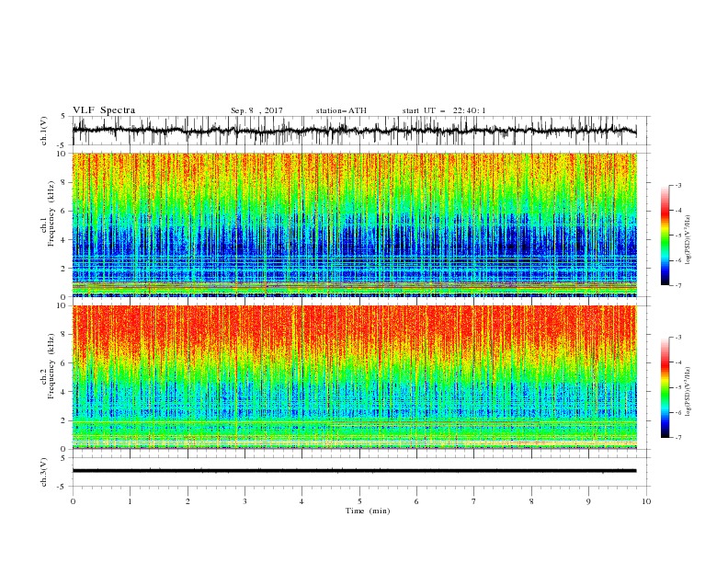728x563 pixels.
Task: Click lower colorbar tick label '-7'
Action: [x=677, y=438]
